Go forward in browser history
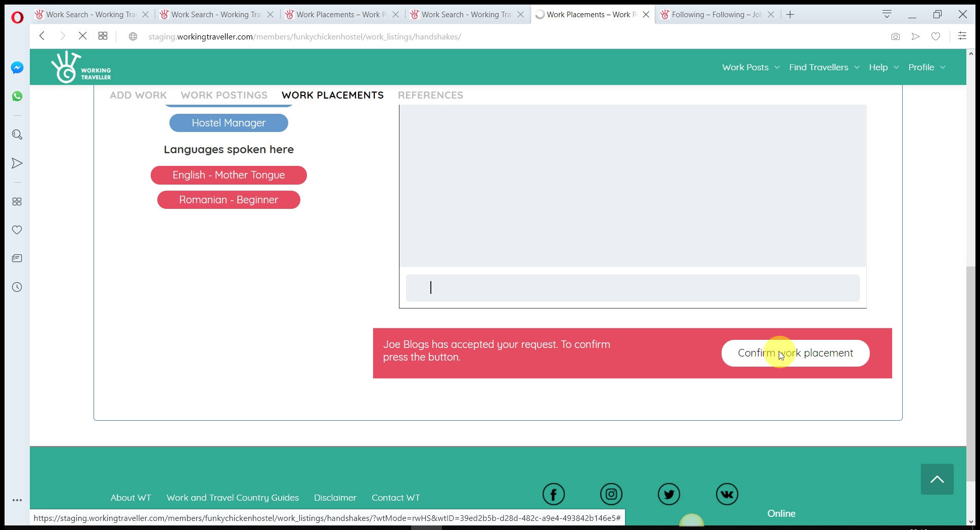 point(63,36)
